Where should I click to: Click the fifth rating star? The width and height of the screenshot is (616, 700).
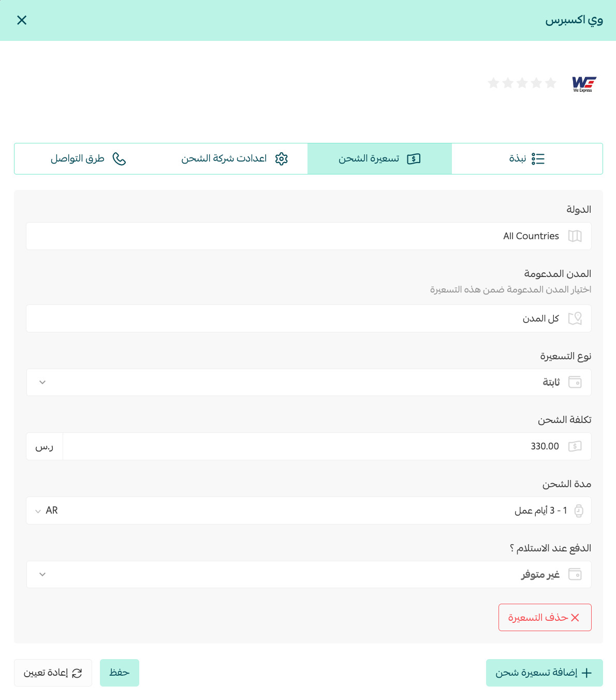click(x=494, y=83)
